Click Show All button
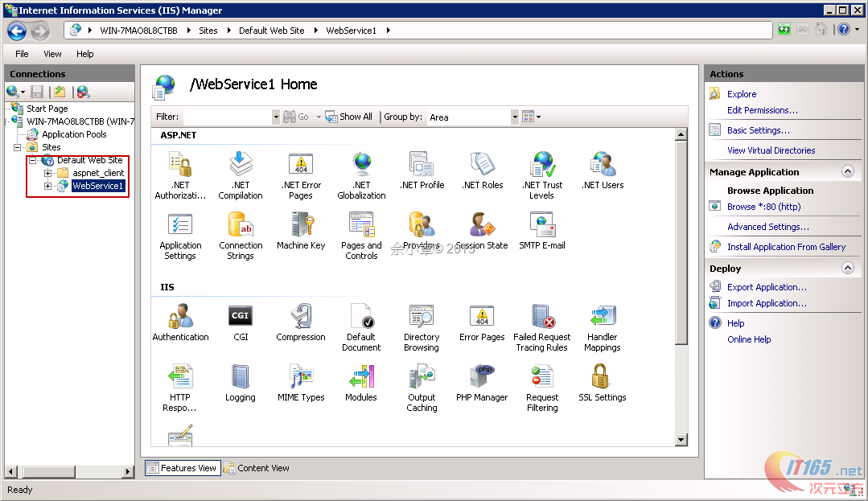 (349, 117)
